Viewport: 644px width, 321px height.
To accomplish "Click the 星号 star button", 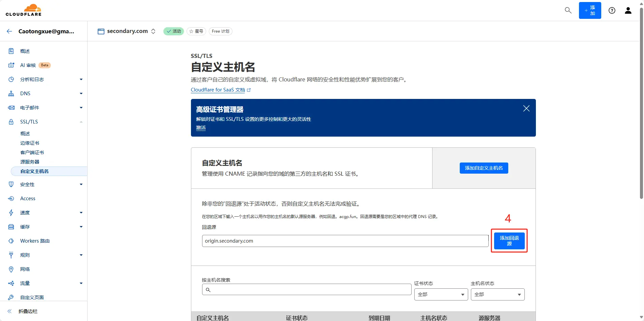I will [196, 31].
